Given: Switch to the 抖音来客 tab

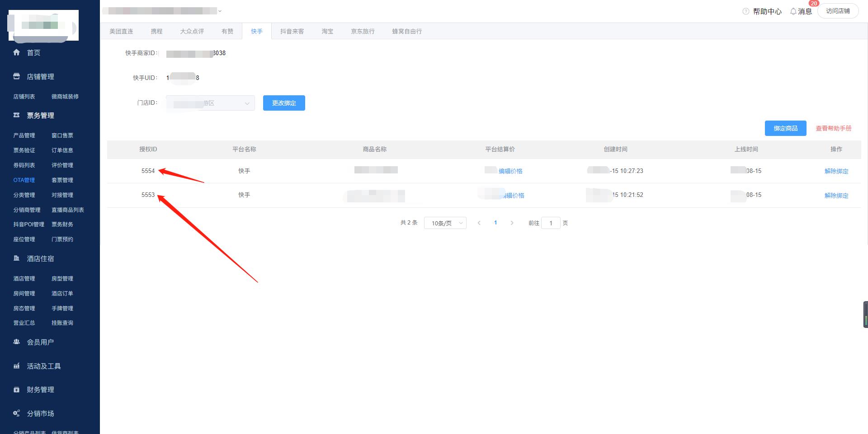Looking at the screenshot, I should click(292, 31).
